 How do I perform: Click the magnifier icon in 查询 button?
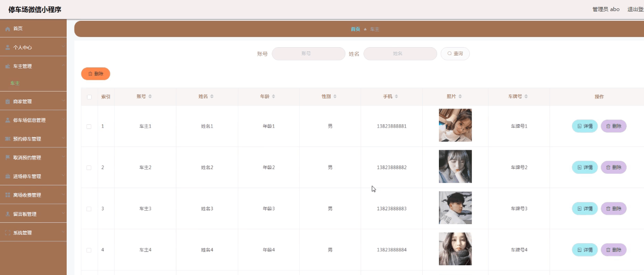point(450,54)
